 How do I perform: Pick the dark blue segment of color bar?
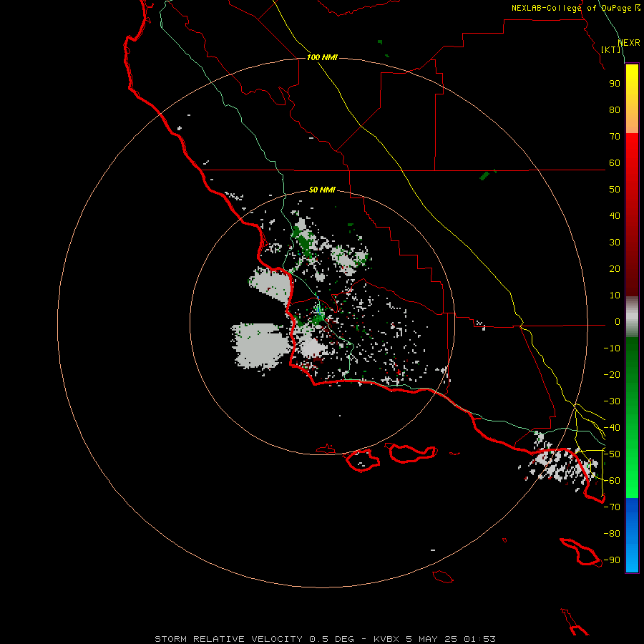pos(632,509)
